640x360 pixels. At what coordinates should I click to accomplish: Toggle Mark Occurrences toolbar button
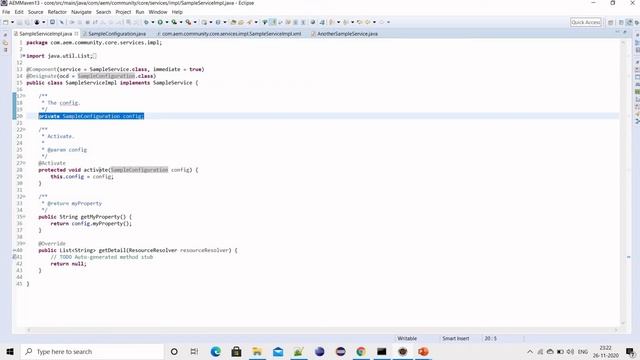coord(273,22)
